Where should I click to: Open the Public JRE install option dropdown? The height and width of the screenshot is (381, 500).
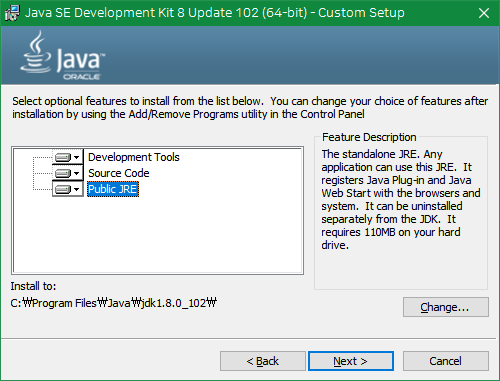pos(68,189)
